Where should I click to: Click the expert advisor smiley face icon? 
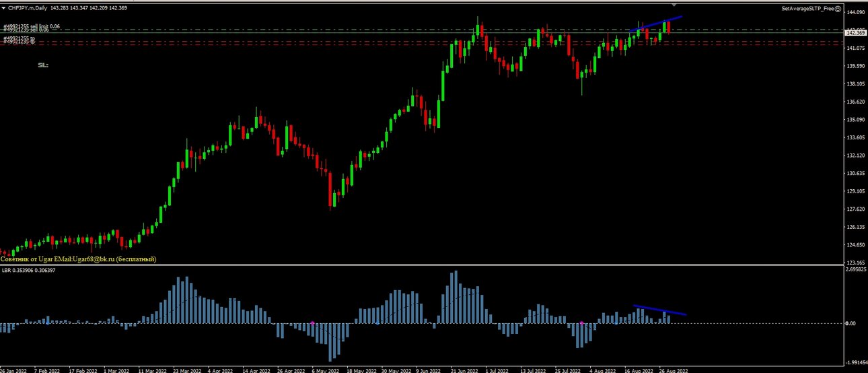click(838, 9)
